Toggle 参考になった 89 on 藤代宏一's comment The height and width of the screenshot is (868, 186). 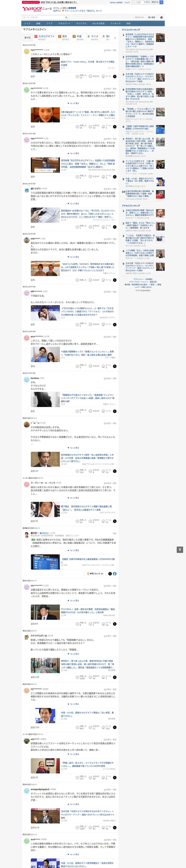click(95, 574)
